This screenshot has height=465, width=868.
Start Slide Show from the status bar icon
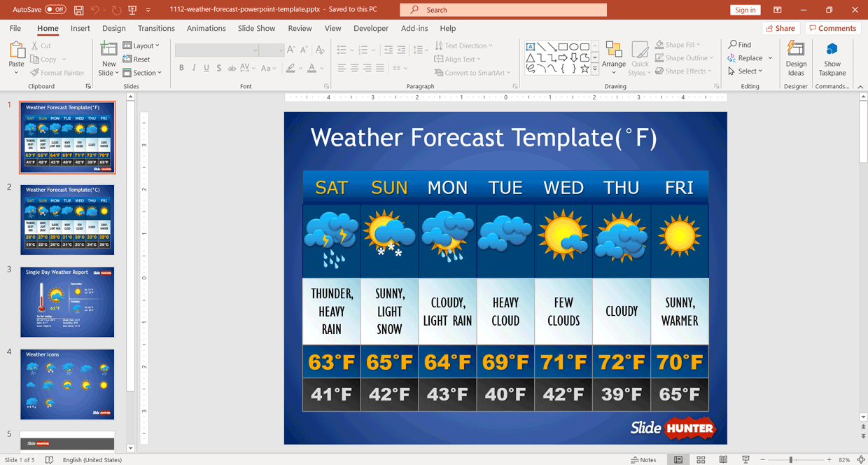tap(746, 459)
